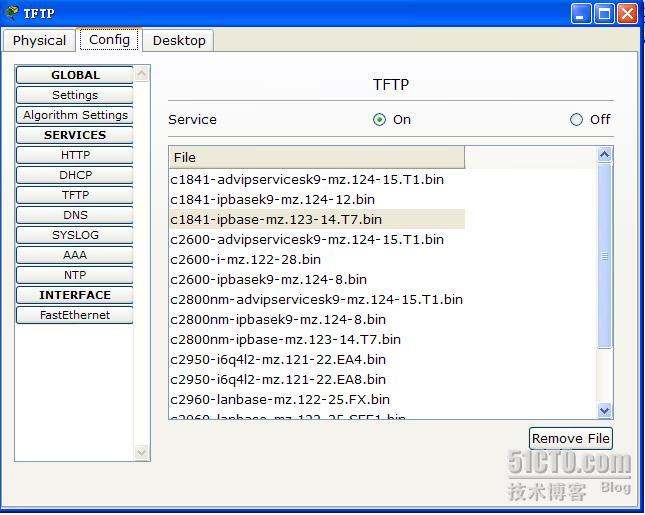Open the DNS service config
The height and width of the screenshot is (515, 645).
click(75, 215)
